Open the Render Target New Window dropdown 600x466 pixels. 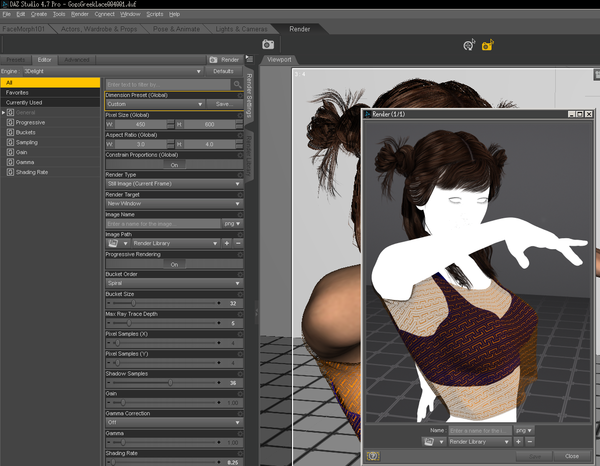(x=174, y=204)
